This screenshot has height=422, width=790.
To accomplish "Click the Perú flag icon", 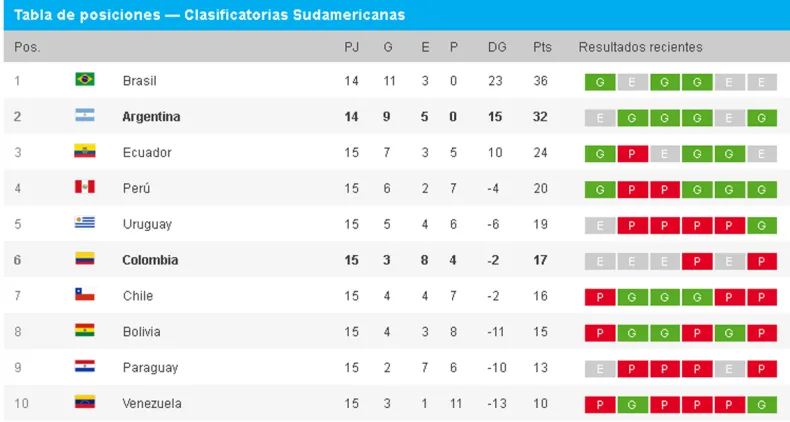I will [x=85, y=187].
